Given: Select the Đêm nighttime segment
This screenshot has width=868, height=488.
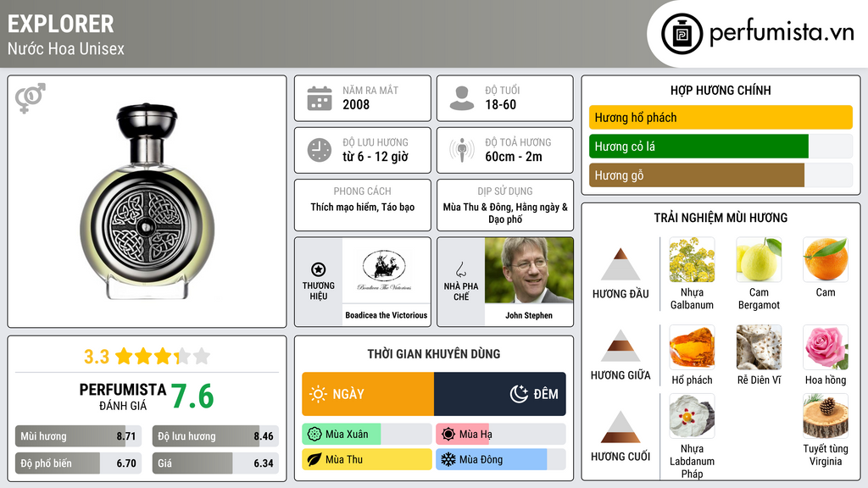Looking at the screenshot, I should click(x=500, y=394).
